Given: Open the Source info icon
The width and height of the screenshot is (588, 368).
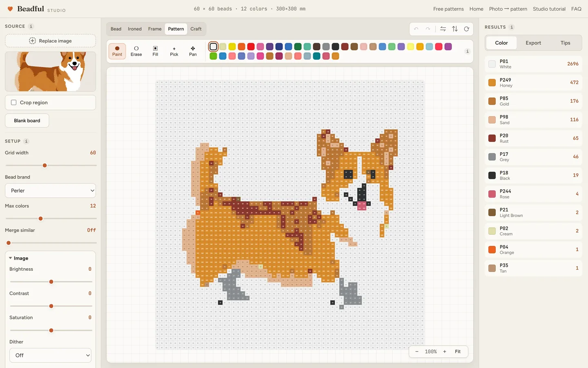Looking at the screenshot, I should click(31, 26).
